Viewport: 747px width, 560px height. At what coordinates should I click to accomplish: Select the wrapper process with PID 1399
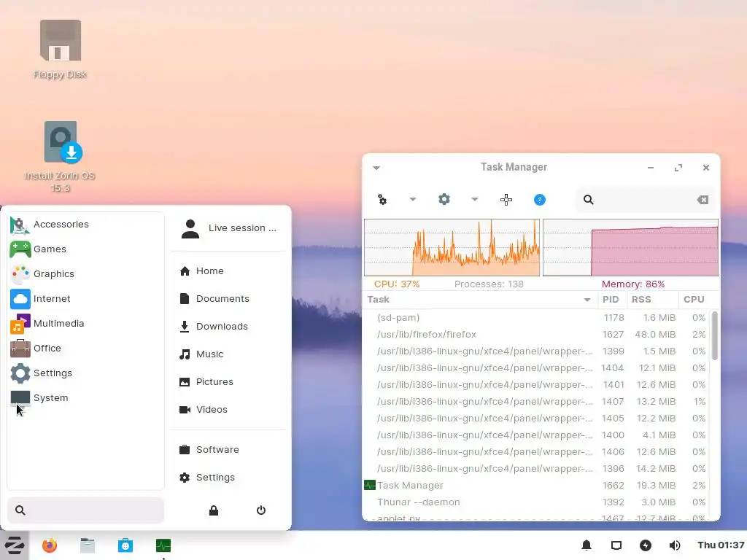point(536,351)
